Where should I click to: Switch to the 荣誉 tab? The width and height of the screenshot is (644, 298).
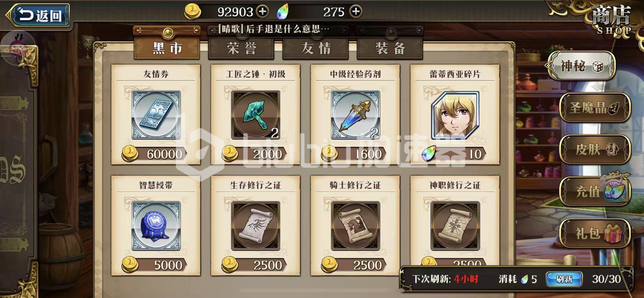tap(241, 48)
